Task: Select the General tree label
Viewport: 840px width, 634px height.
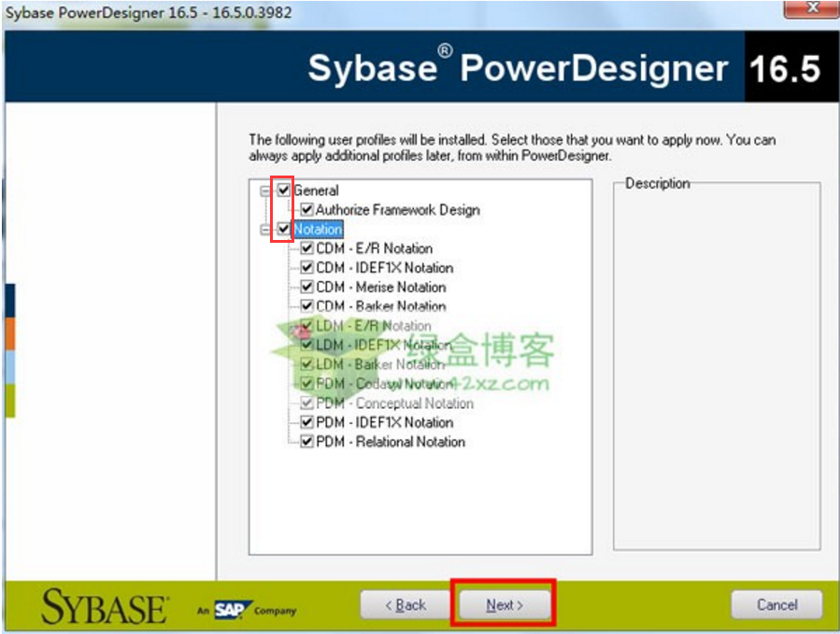Action: click(x=316, y=190)
